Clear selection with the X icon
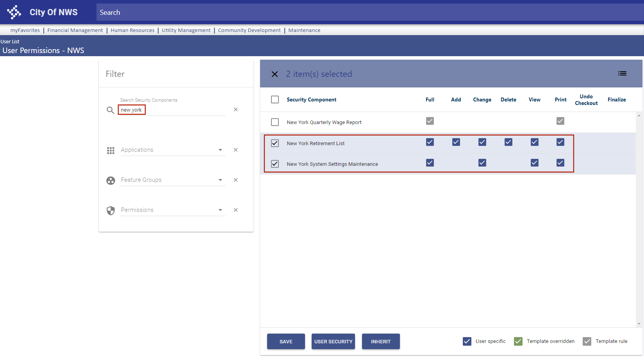The width and height of the screenshot is (644, 357). [275, 74]
